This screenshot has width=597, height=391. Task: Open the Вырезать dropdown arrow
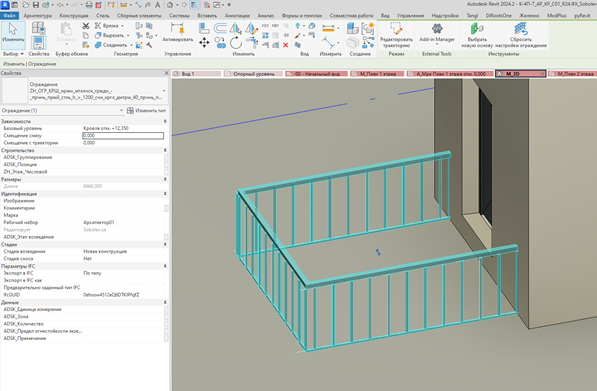pos(128,35)
